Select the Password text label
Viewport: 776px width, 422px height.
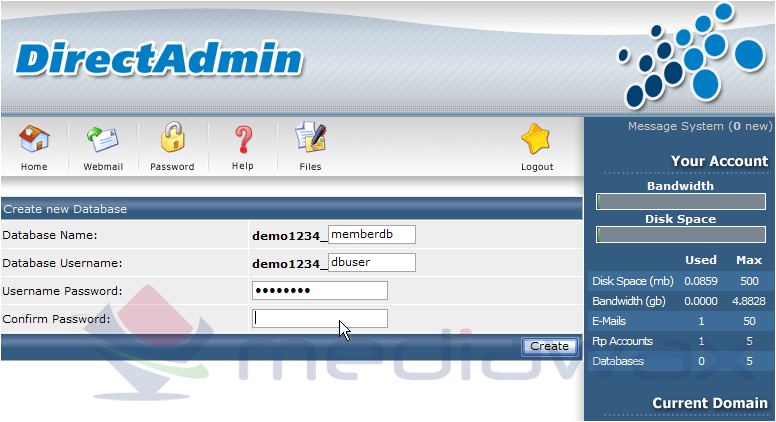(x=172, y=167)
